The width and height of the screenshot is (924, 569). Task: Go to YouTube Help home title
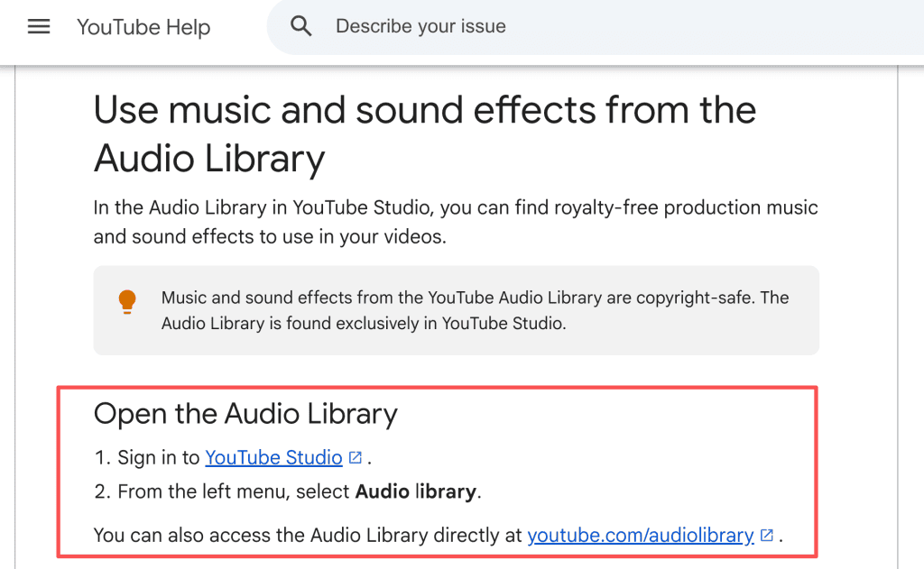tap(143, 27)
